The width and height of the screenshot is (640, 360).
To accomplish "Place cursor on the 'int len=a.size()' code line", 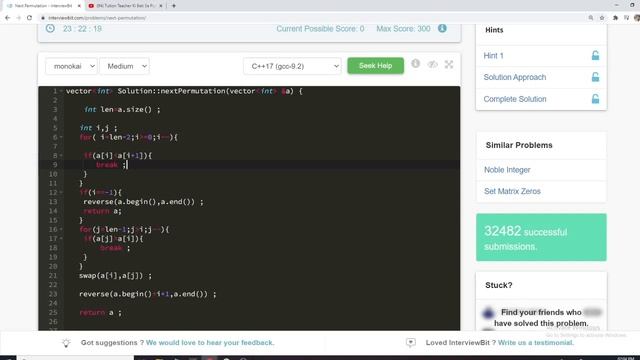I will [122, 109].
